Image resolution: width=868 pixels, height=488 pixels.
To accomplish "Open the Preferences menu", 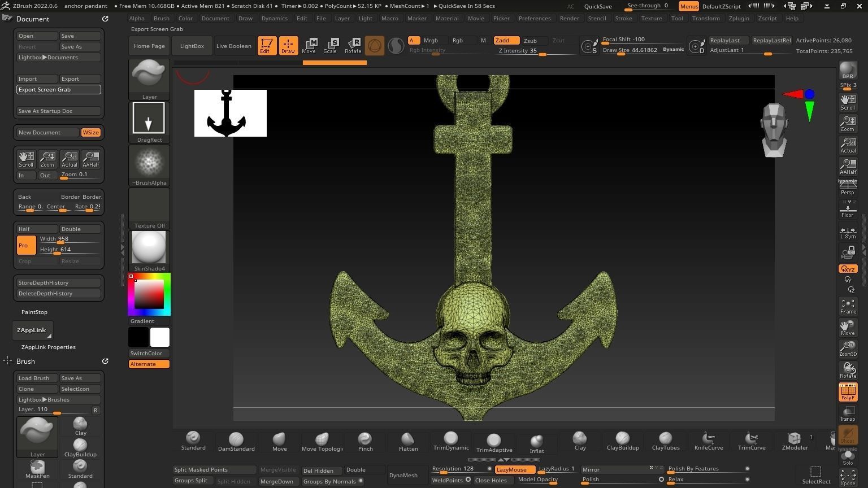I will (x=535, y=18).
